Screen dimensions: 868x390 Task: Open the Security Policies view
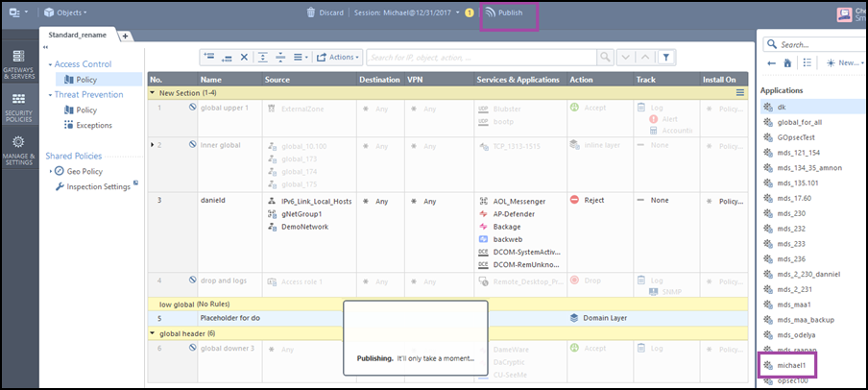[20, 106]
